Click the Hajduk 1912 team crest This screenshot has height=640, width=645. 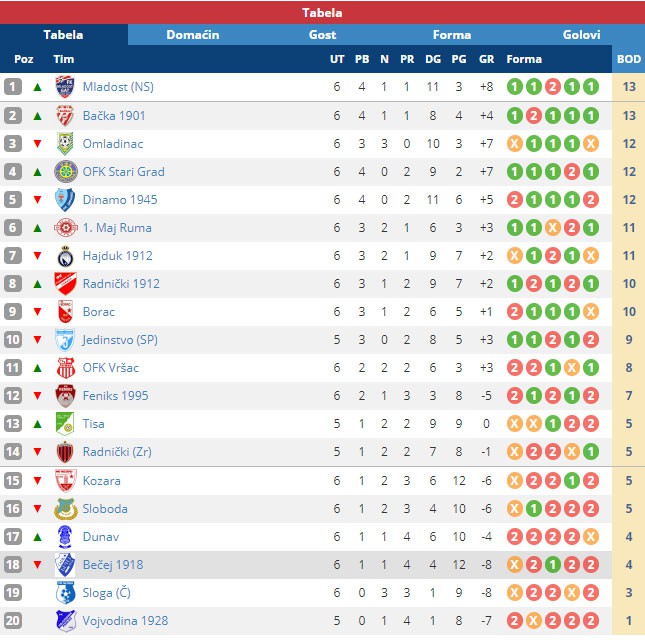65,256
